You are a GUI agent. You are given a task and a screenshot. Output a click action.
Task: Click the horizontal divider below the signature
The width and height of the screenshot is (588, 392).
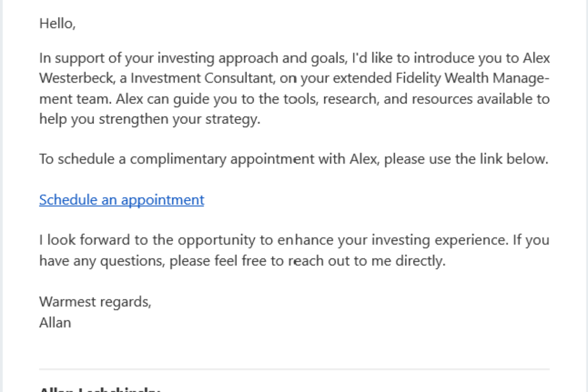click(294, 369)
